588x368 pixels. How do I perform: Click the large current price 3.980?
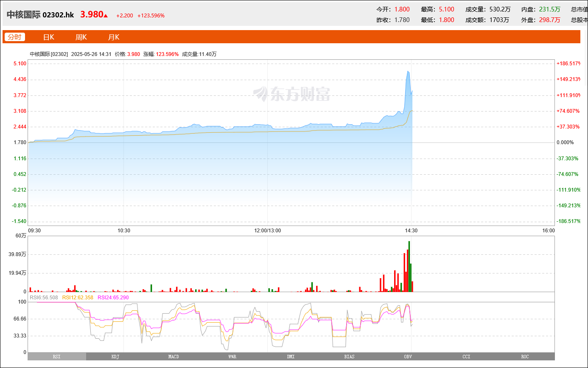92,14
